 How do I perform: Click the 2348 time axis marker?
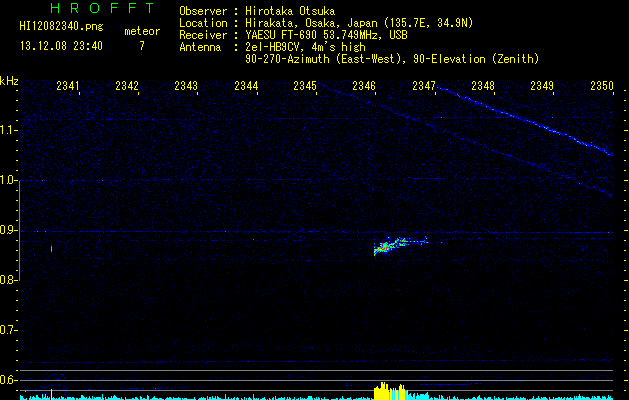point(483,86)
